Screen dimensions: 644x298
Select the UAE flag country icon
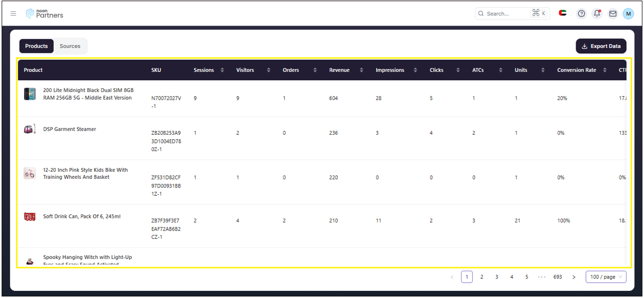pos(563,13)
